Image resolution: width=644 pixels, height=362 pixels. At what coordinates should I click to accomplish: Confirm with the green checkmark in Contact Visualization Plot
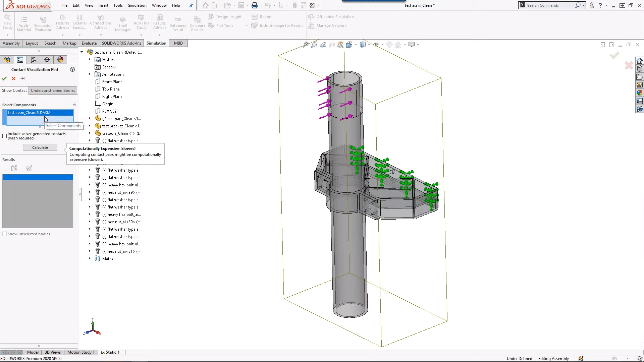pos(4,78)
